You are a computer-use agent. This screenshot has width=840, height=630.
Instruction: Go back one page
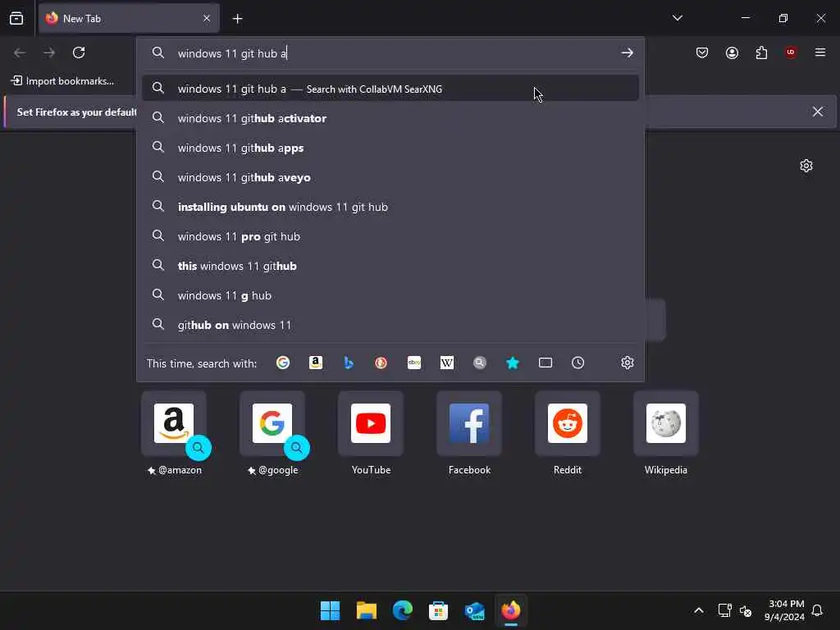[x=20, y=52]
